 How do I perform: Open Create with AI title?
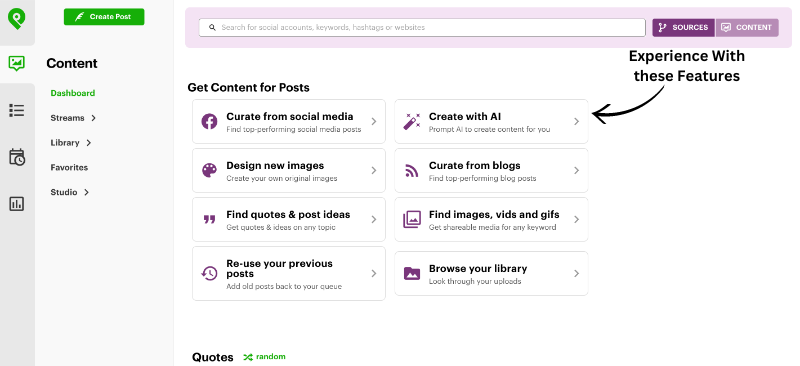pos(465,116)
